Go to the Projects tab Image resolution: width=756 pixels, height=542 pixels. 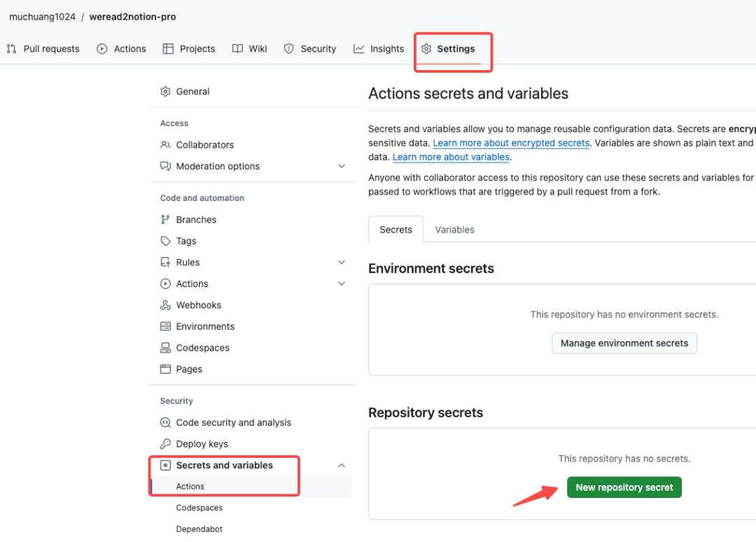[x=189, y=49]
